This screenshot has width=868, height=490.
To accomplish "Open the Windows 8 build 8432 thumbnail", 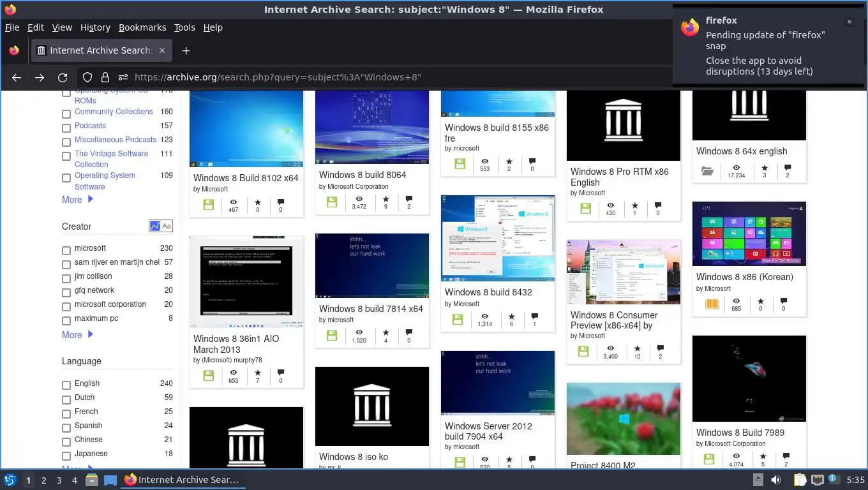I will (x=498, y=238).
